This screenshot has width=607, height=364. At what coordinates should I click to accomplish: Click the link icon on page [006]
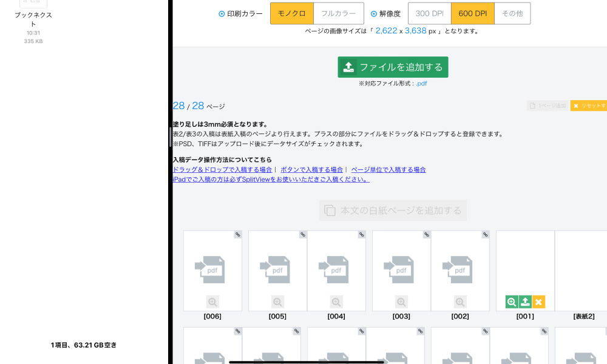coord(238,234)
